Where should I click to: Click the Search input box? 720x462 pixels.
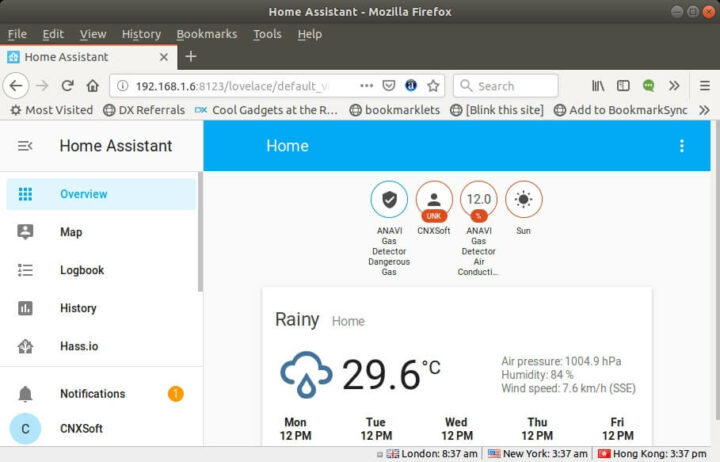pos(506,86)
